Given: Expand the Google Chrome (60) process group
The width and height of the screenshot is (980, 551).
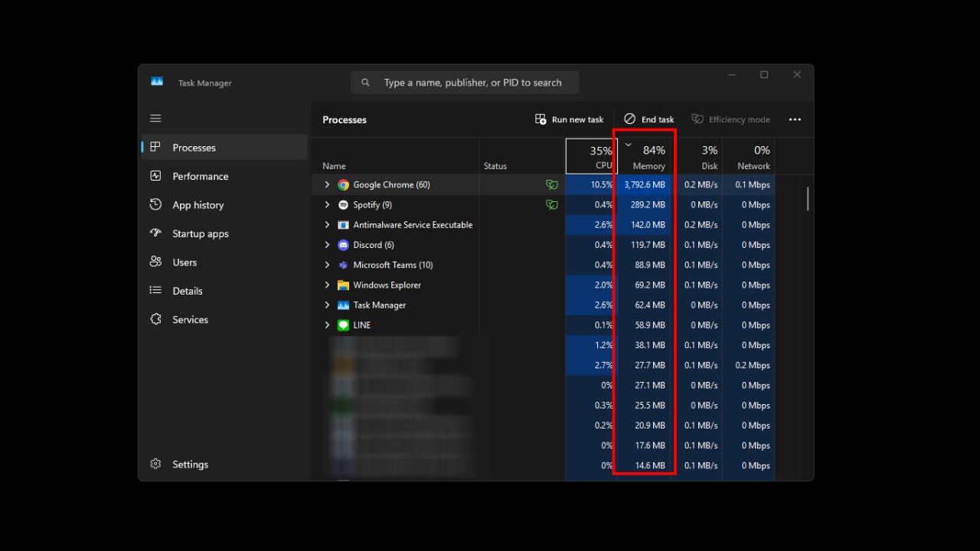Looking at the screenshot, I should pos(327,184).
